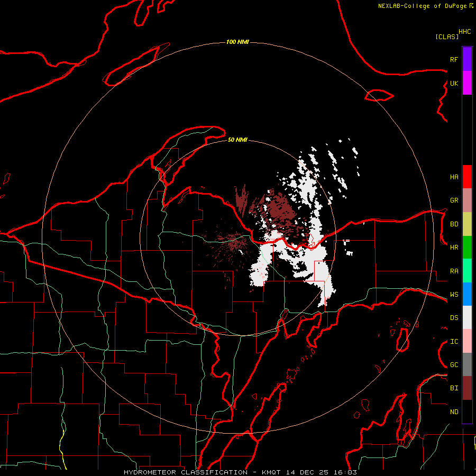Image resolution: width=476 pixels, height=476 pixels.
Task: Select the GC gray legend swatch
Action: [x=467, y=364]
